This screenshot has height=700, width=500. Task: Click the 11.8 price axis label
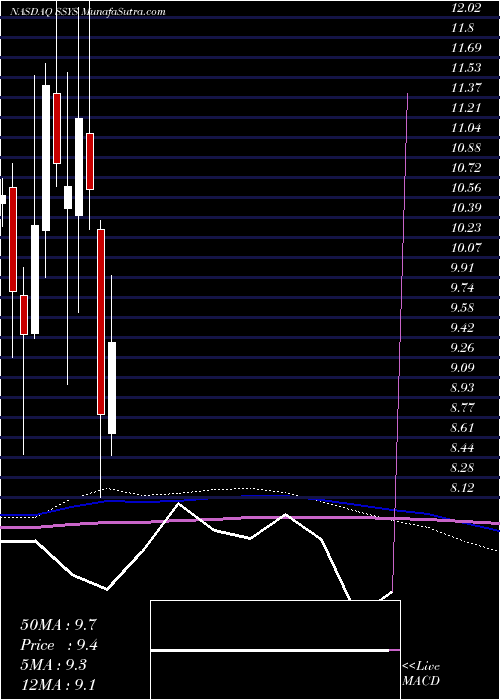462,28
